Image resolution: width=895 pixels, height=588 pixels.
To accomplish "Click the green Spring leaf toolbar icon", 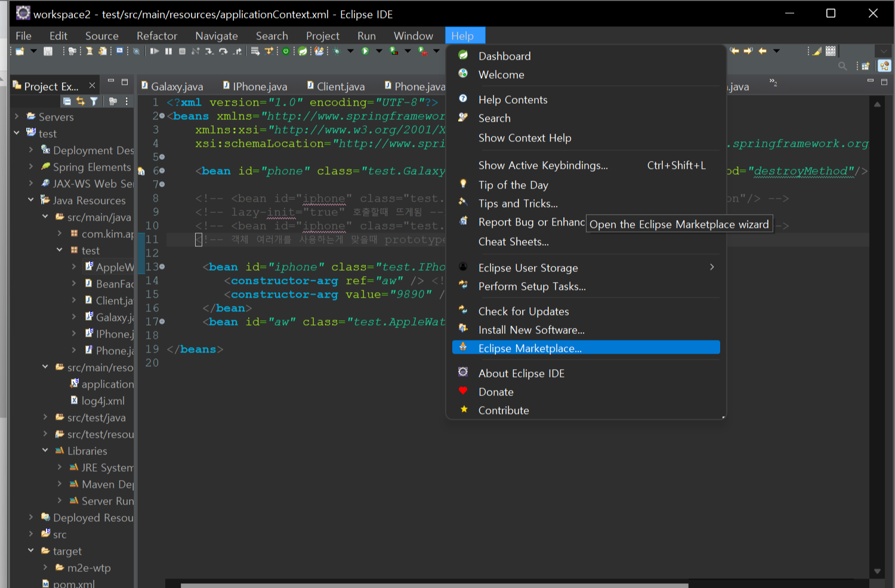I will pos(303,51).
